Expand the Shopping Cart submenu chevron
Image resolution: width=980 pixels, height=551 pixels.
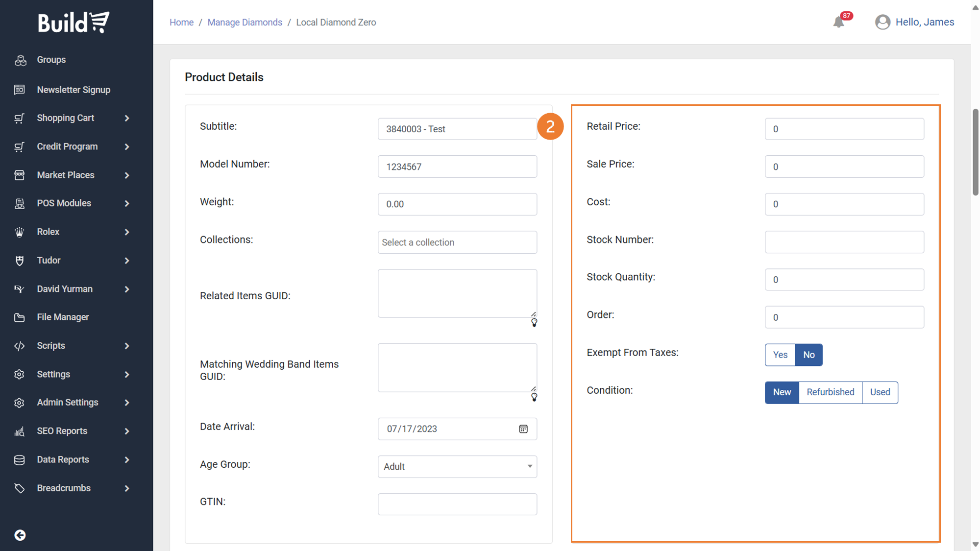point(127,118)
